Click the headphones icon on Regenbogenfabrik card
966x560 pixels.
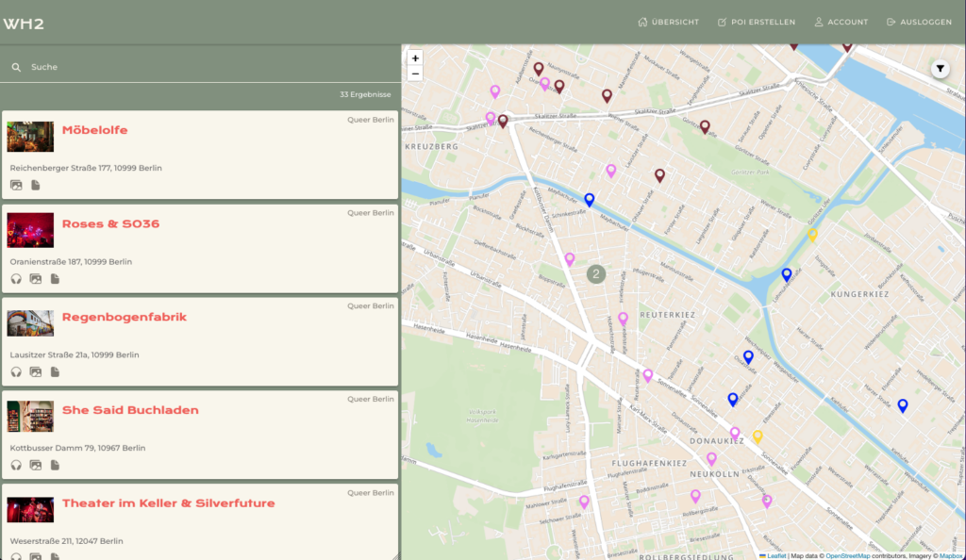click(x=16, y=372)
